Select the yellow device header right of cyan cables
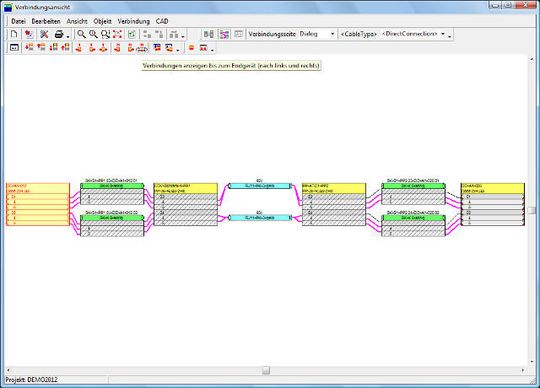The image size is (540, 388). [x=334, y=188]
